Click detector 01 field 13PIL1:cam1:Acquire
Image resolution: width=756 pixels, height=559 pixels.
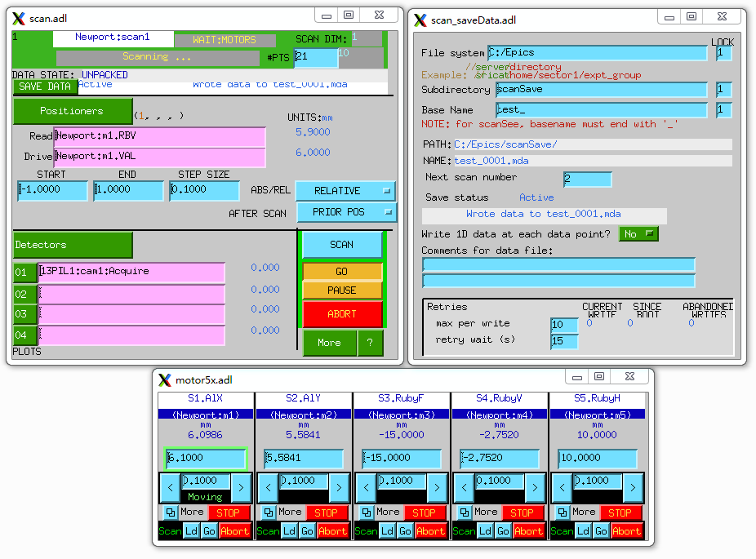[131, 273]
